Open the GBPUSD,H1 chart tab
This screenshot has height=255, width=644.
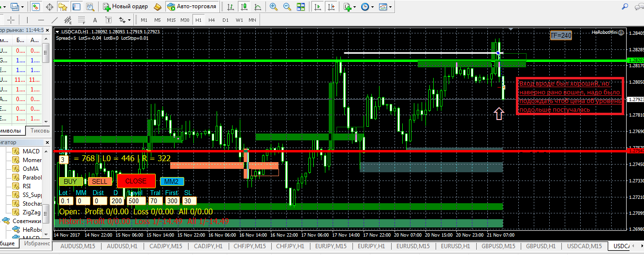pyautogui.click(x=541, y=246)
